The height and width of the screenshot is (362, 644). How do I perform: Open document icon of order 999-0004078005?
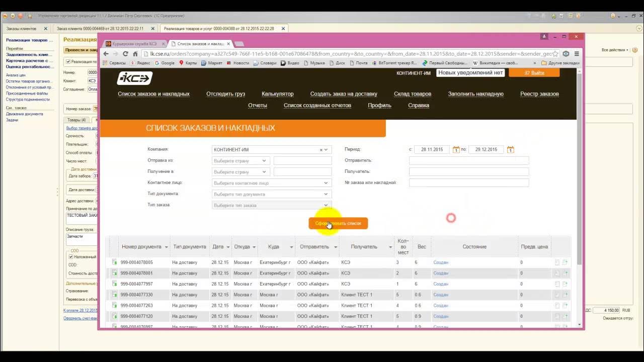[x=114, y=262]
